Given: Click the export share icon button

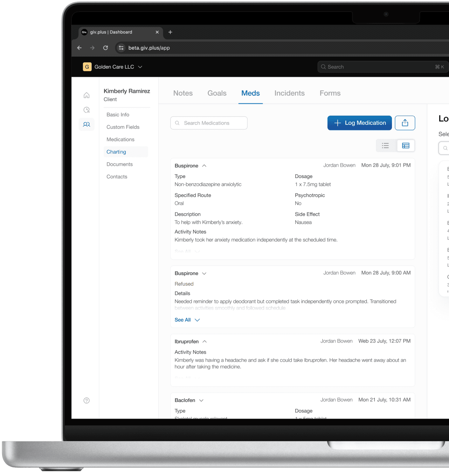Looking at the screenshot, I should click(x=405, y=123).
